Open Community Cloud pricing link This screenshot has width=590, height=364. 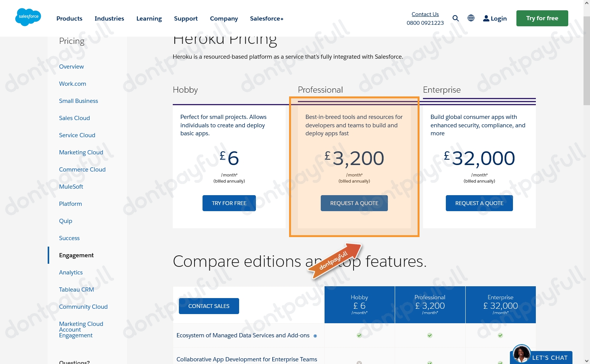83,306
